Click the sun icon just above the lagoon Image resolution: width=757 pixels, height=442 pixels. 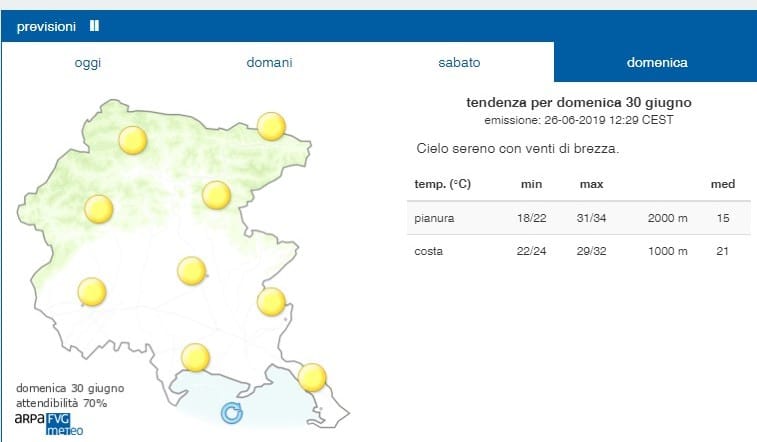195,357
